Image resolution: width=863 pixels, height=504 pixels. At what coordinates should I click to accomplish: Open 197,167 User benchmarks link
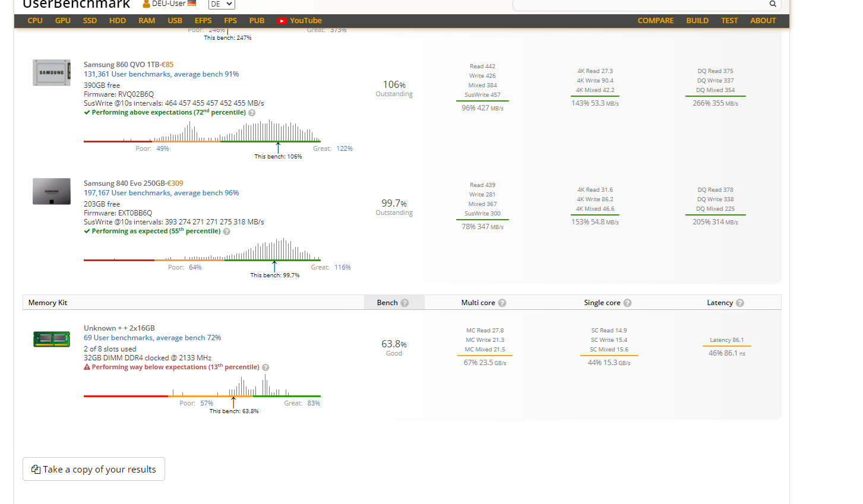pyautogui.click(x=161, y=193)
